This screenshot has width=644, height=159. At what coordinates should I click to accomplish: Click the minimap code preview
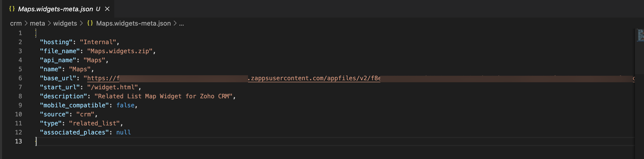[640, 35]
